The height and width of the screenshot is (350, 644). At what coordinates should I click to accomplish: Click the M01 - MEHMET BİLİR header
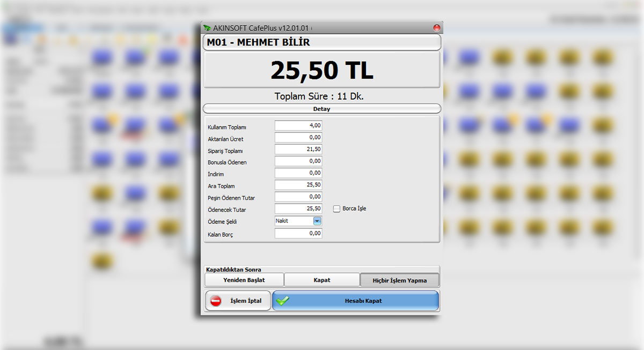point(321,42)
